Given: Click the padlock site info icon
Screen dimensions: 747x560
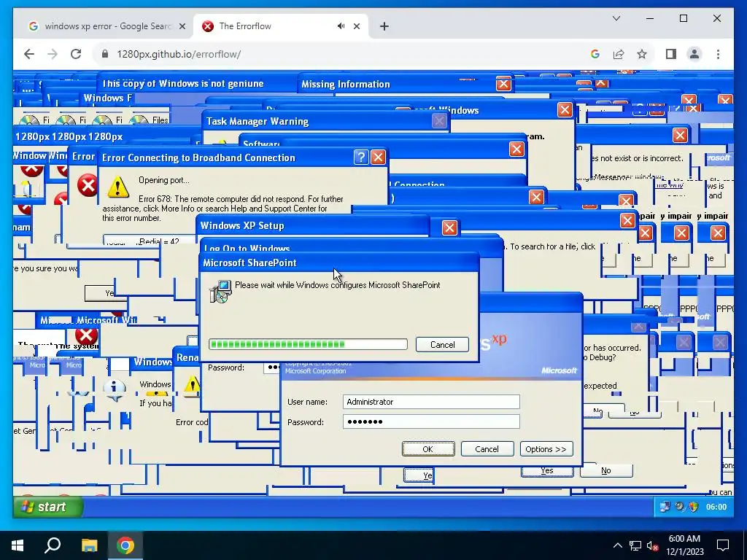Looking at the screenshot, I should coord(105,54).
